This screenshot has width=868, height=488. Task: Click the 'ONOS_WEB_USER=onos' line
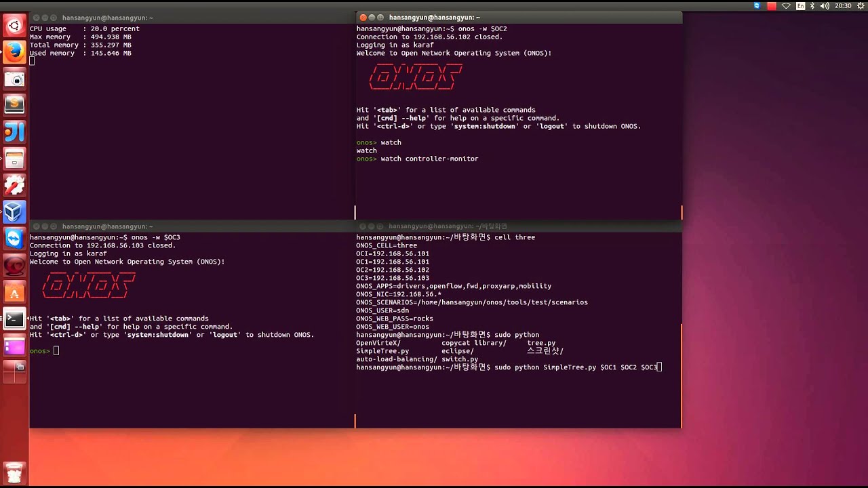393,327
